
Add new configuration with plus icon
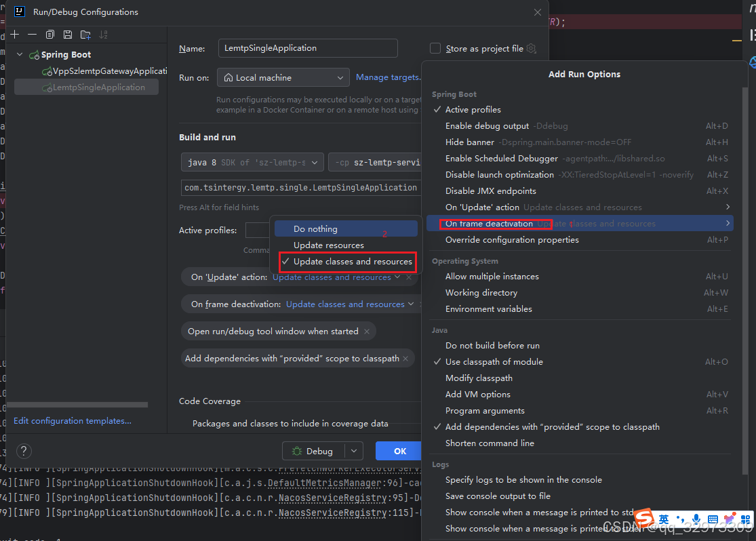tap(15, 34)
